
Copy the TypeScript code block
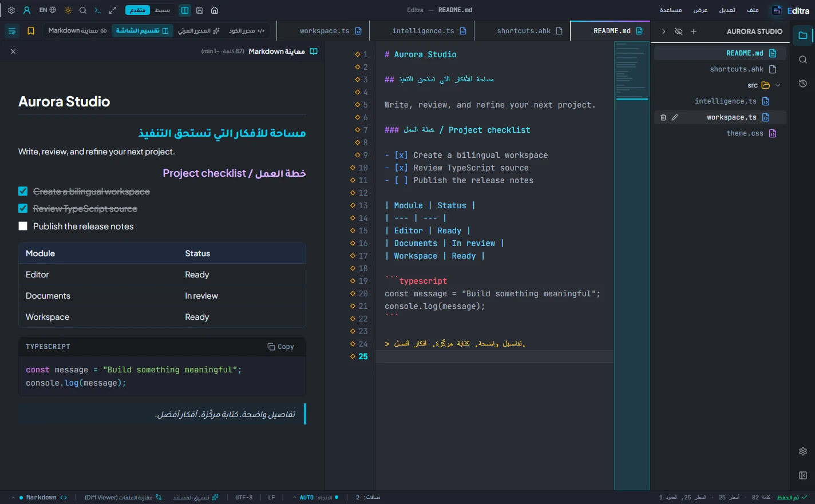(280, 347)
